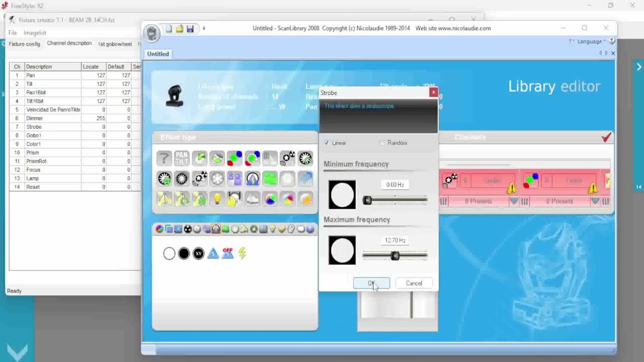Click small black-white gobo icon in category toolbar

(x=188, y=229)
